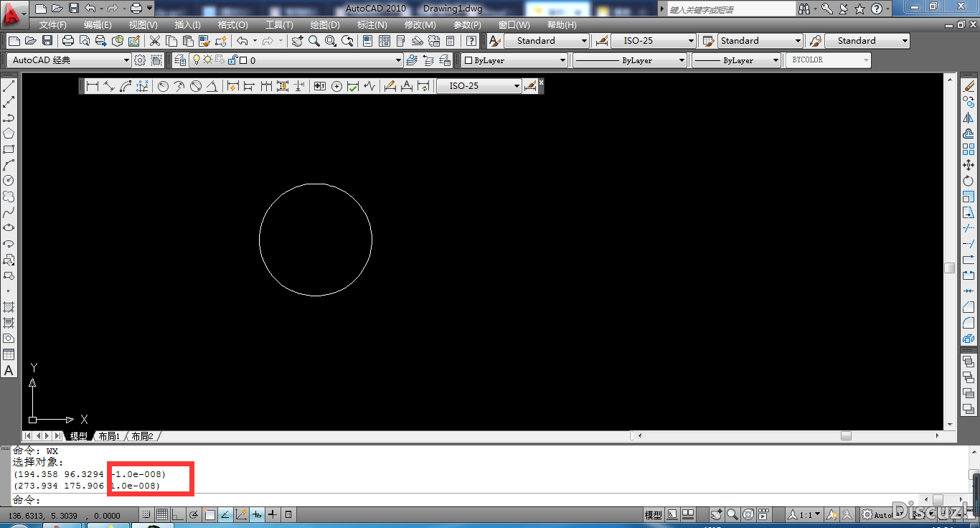The image size is (980, 528).
Task: Open QuickCalc calculator icon
Action: coord(451,41)
